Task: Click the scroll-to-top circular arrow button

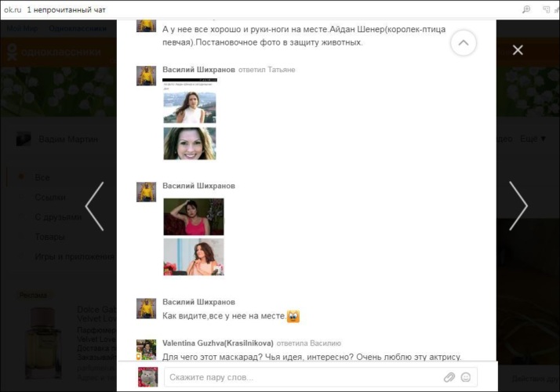Action: pos(464,43)
